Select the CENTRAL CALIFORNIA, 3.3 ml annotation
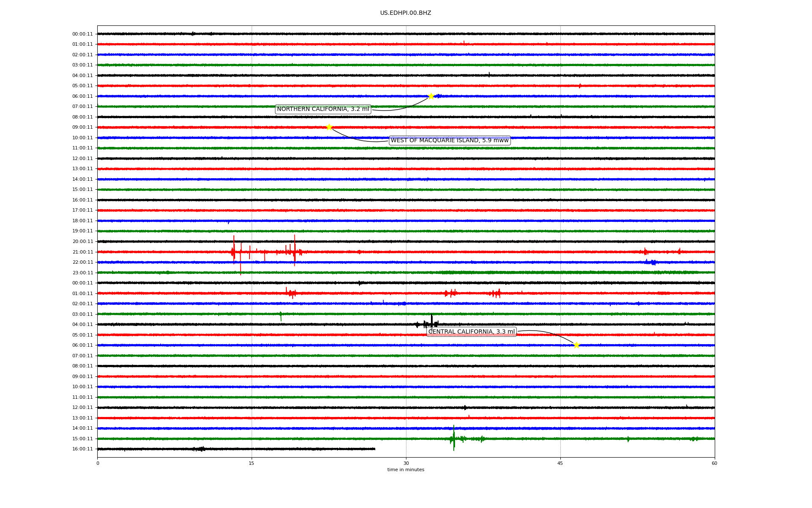This screenshot has width=812, height=508. click(x=472, y=332)
